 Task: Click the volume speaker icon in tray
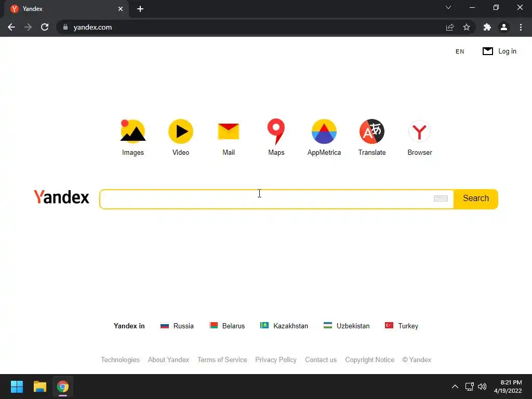pos(482,387)
